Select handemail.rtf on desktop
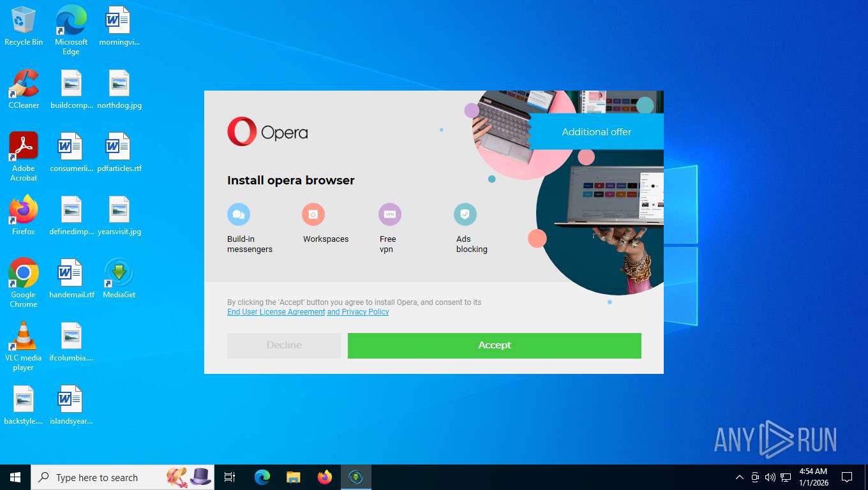Screen dimensions: 868x490 click(x=71, y=279)
